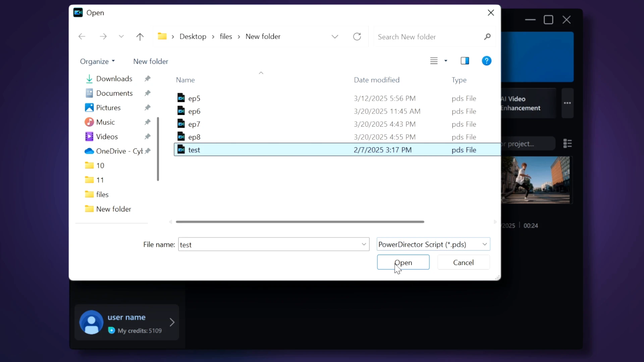Image resolution: width=644 pixels, height=362 pixels.
Task: Click the user avatar icon
Action: [x=91, y=322]
